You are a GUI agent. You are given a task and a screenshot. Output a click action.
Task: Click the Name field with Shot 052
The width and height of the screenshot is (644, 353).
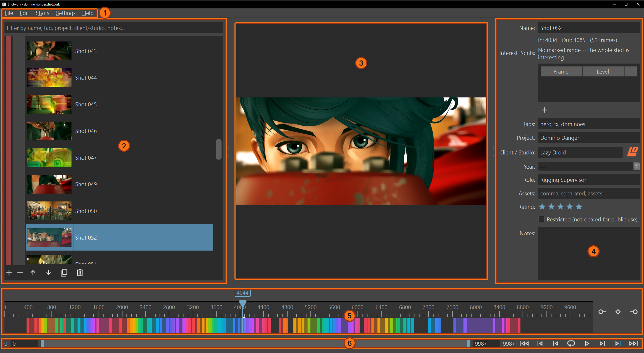[x=589, y=28]
